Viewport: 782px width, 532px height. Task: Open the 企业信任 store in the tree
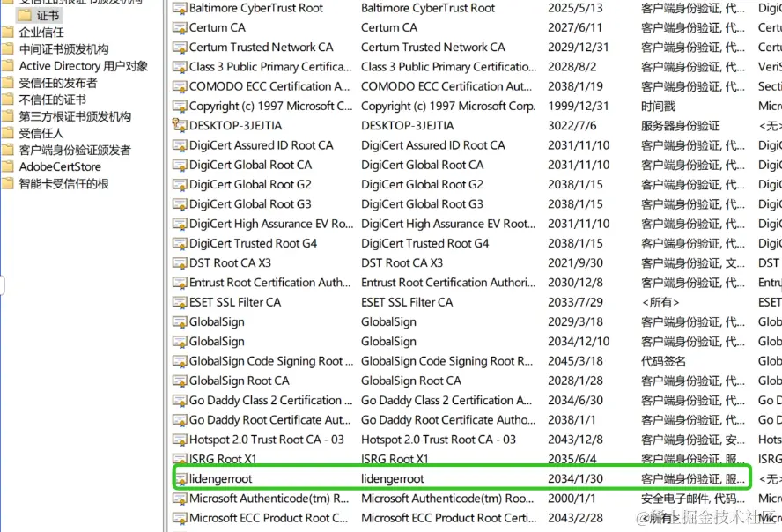41,33
